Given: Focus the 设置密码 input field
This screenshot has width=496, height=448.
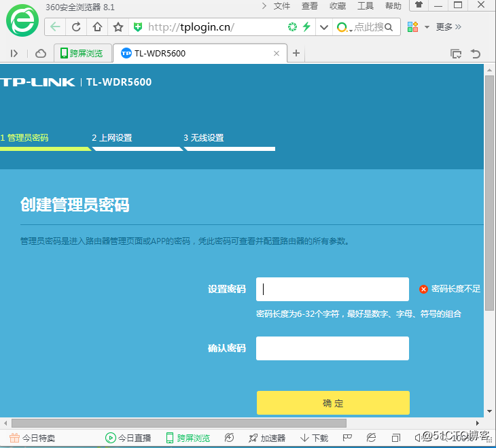Looking at the screenshot, I should coord(332,289).
